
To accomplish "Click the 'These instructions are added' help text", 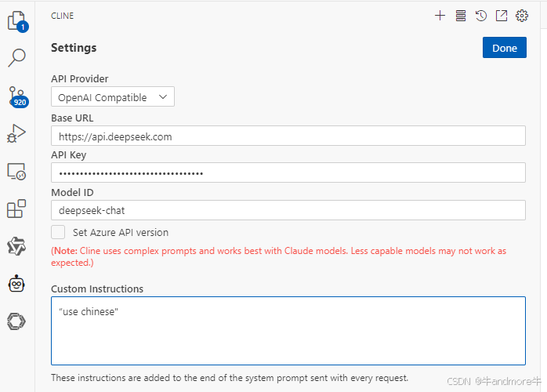I will 230,378.
